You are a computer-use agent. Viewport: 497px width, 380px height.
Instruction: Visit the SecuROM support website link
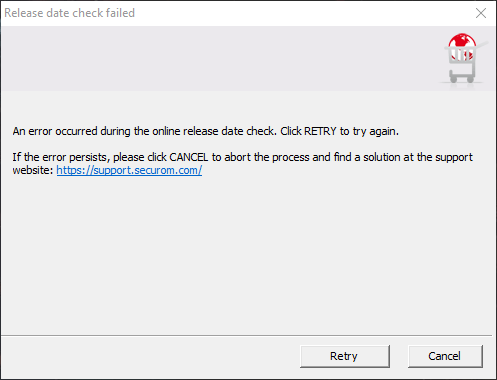(x=129, y=170)
